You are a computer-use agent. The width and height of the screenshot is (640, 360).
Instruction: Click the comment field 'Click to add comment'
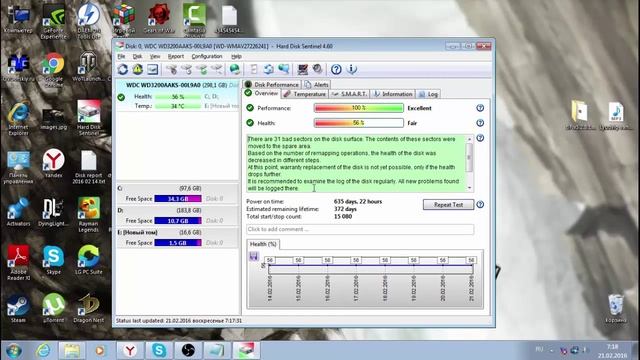(x=360, y=229)
